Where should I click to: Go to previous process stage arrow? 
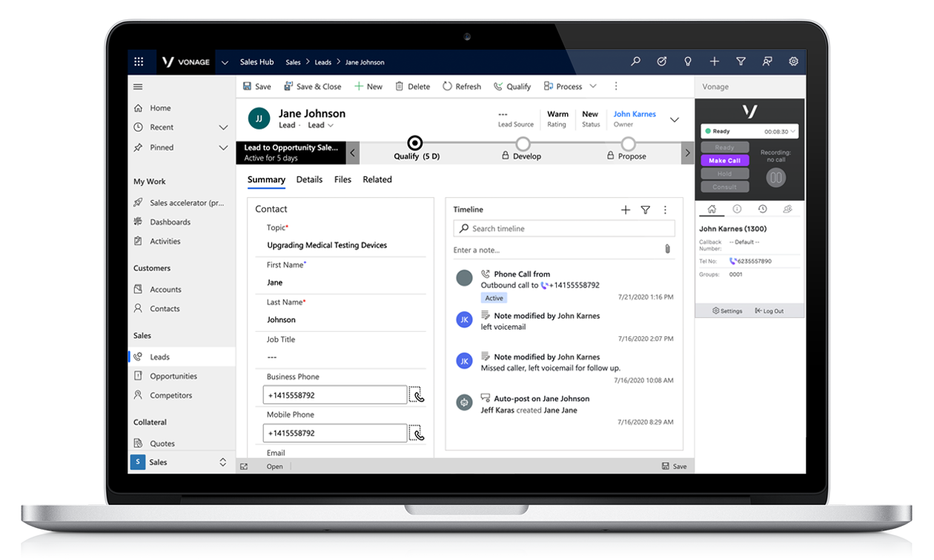pos(353,153)
